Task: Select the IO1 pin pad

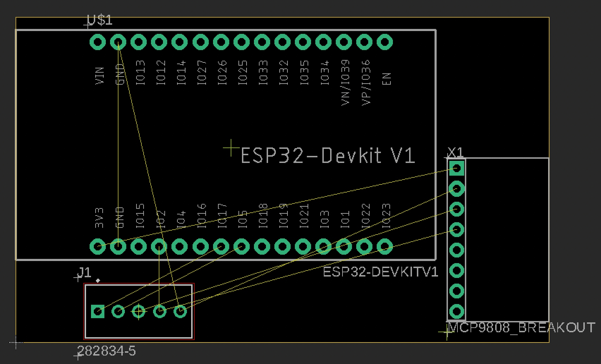Action: pyautogui.click(x=344, y=247)
